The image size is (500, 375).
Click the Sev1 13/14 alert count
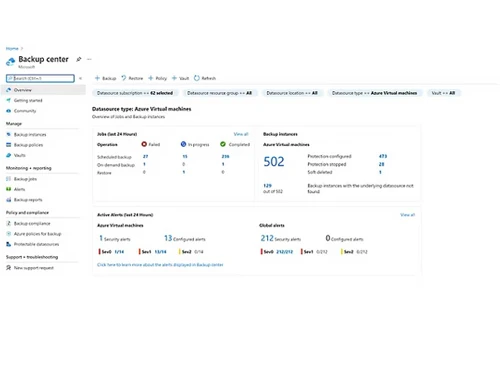click(160, 252)
